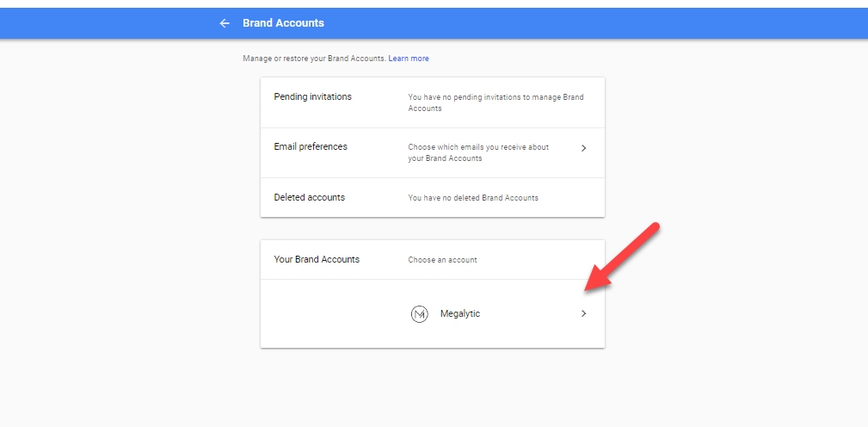Click 'You have no deleted Brand Accounts' text

coord(472,198)
